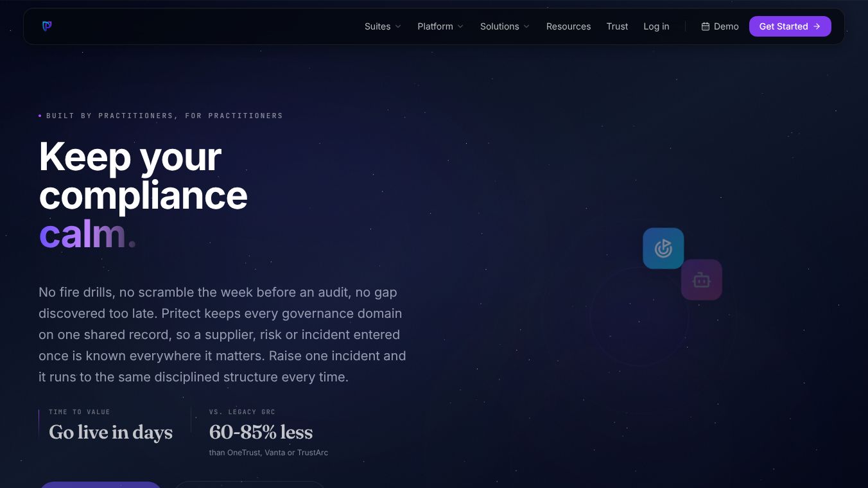Click the blue radar target tile icon
868x488 pixels.
click(663, 248)
